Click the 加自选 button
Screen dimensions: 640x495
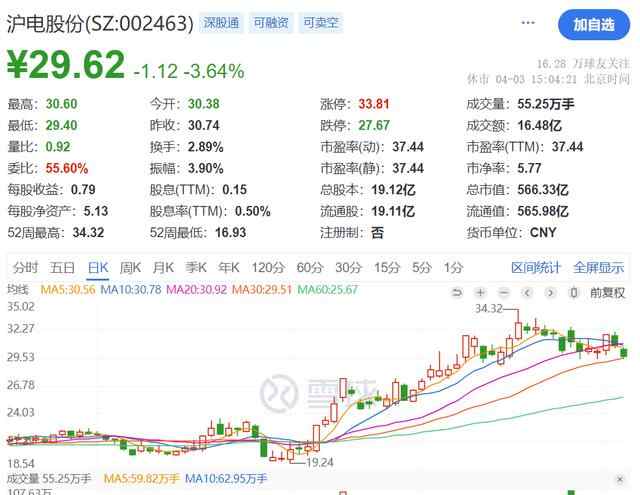click(594, 24)
